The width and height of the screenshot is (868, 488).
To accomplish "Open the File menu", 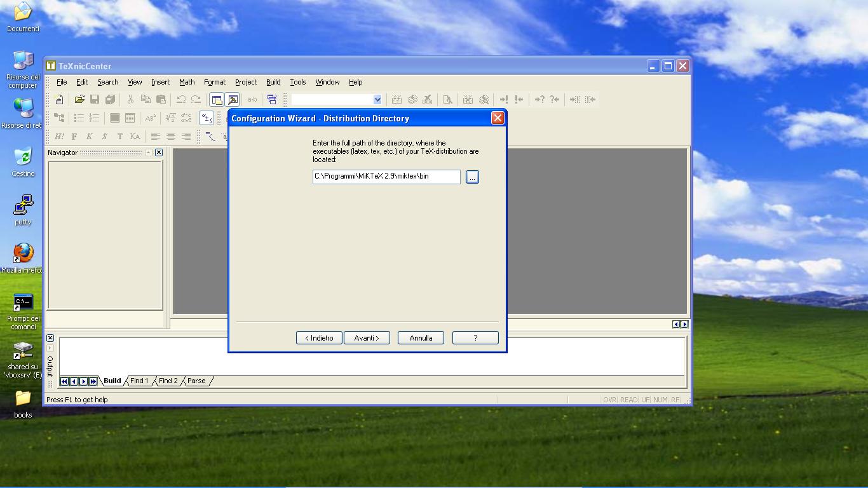I will coord(62,82).
